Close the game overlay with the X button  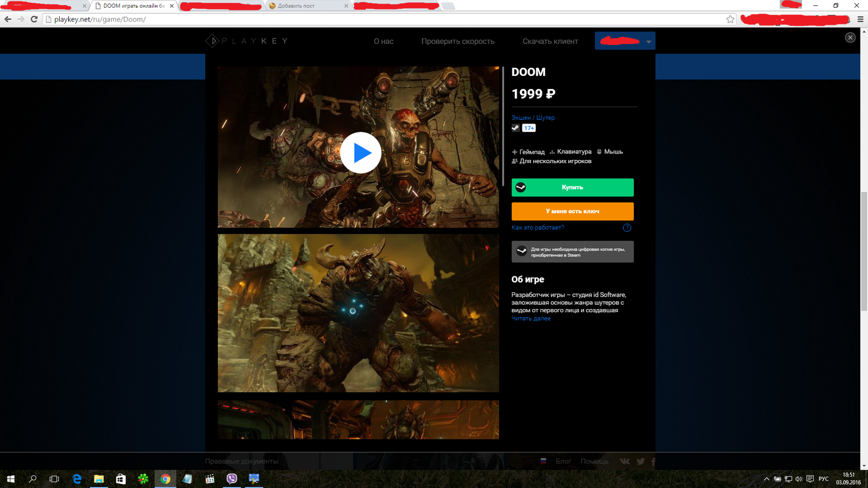pos(850,37)
